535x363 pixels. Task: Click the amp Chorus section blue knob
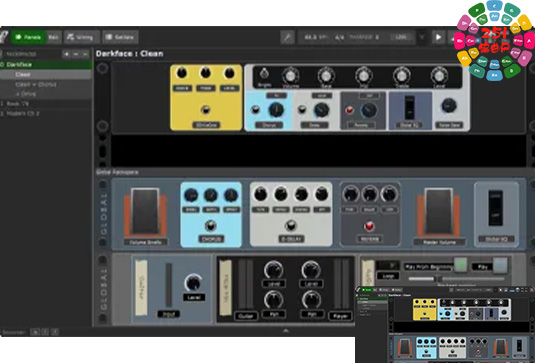[x=276, y=110]
